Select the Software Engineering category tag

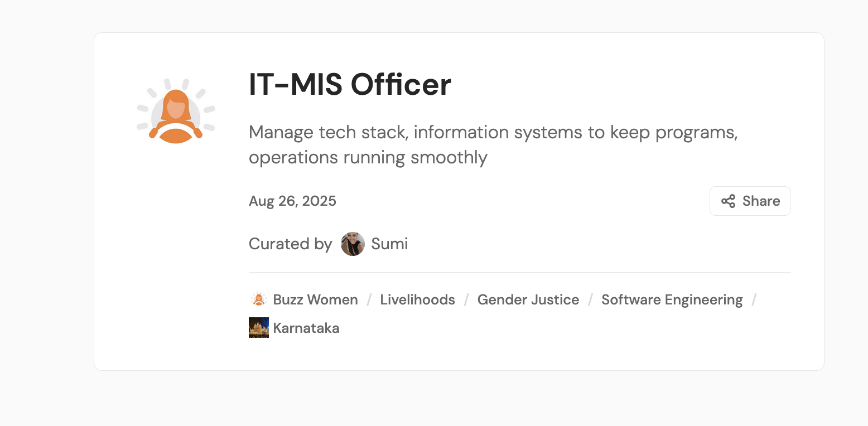tap(672, 300)
